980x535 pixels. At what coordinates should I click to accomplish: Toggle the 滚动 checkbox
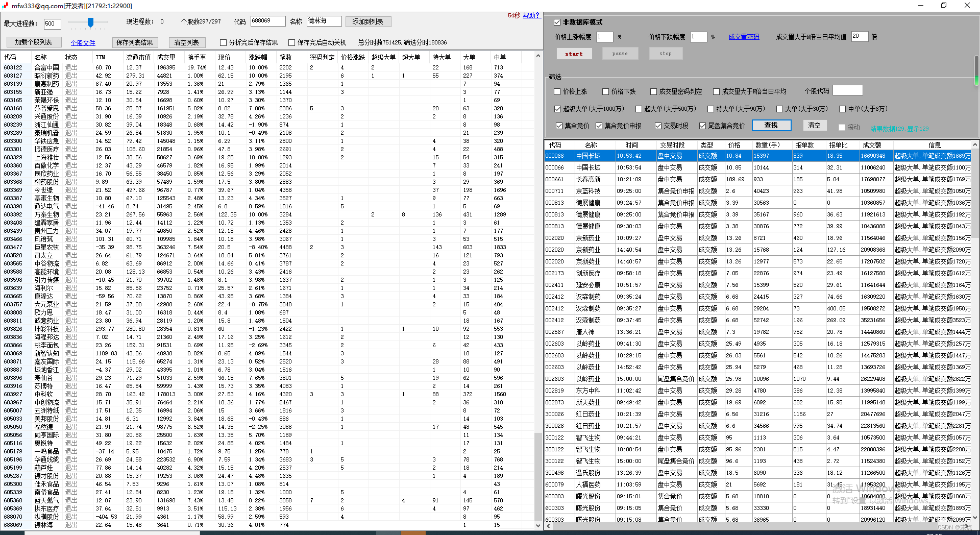(x=842, y=128)
